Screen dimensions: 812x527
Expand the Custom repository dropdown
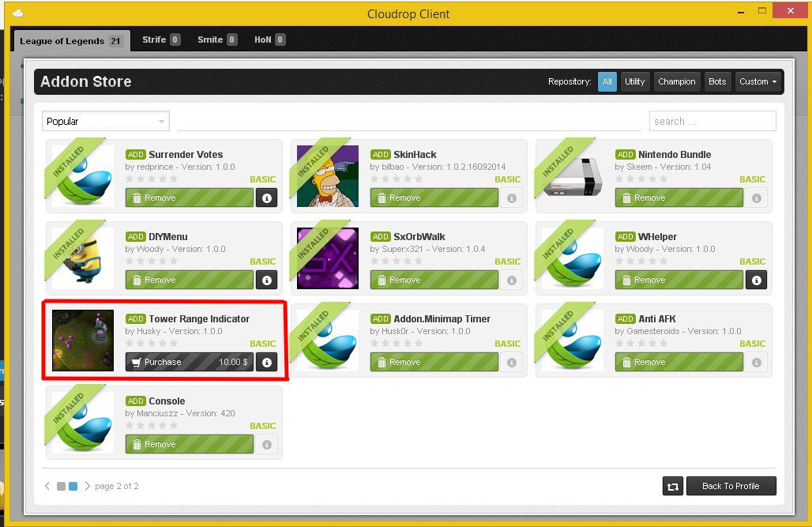pos(758,82)
